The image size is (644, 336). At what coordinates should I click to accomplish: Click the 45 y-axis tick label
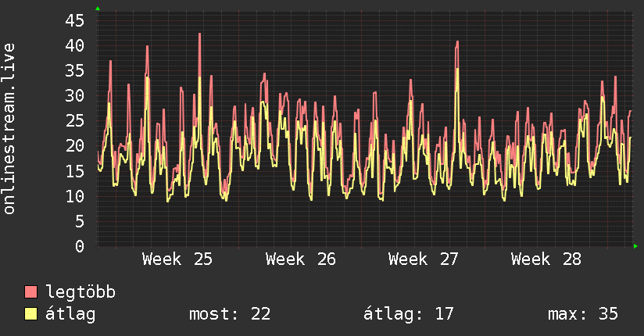click(75, 20)
